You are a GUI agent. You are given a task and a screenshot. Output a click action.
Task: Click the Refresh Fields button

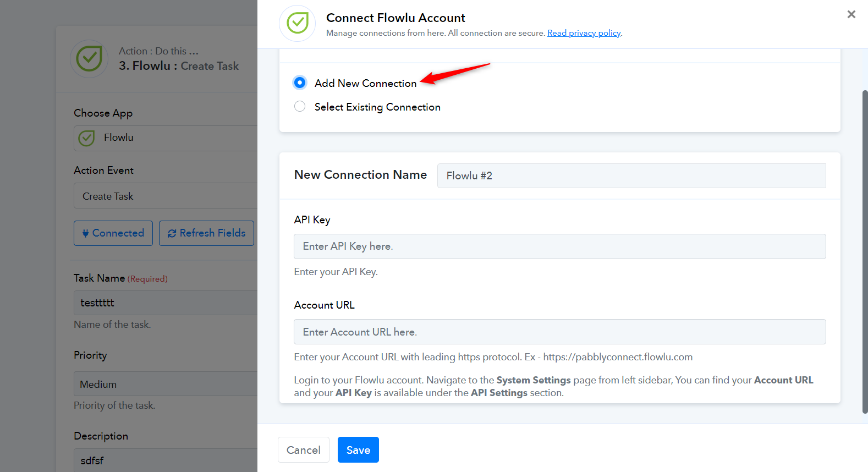(206, 233)
